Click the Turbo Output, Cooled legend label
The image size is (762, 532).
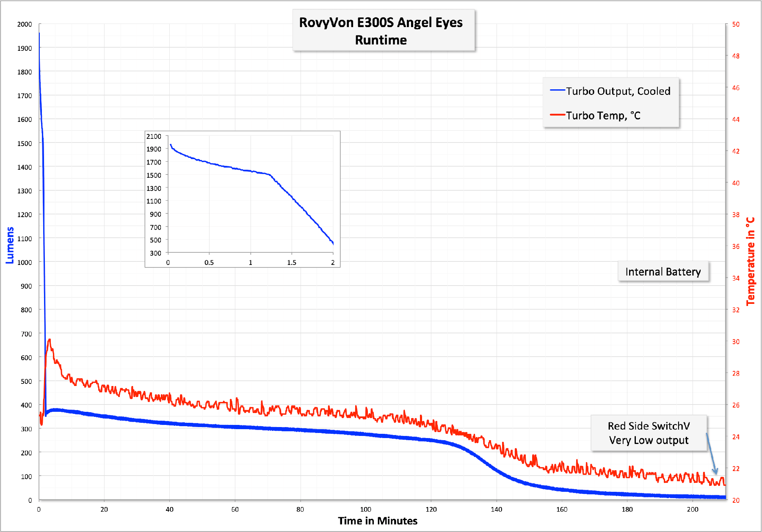click(618, 91)
